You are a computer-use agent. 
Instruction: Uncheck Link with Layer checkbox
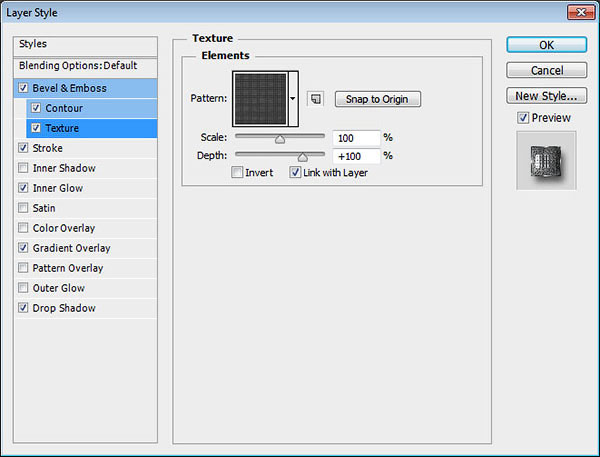295,172
